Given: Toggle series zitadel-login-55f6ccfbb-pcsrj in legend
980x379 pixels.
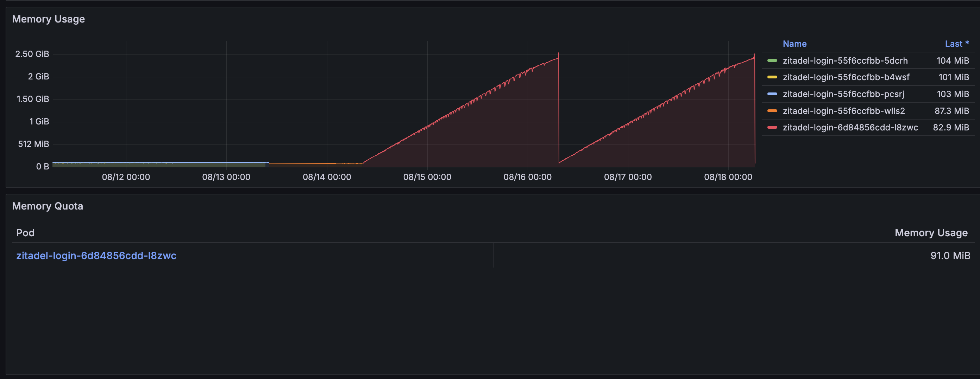Looking at the screenshot, I should (x=843, y=94).
